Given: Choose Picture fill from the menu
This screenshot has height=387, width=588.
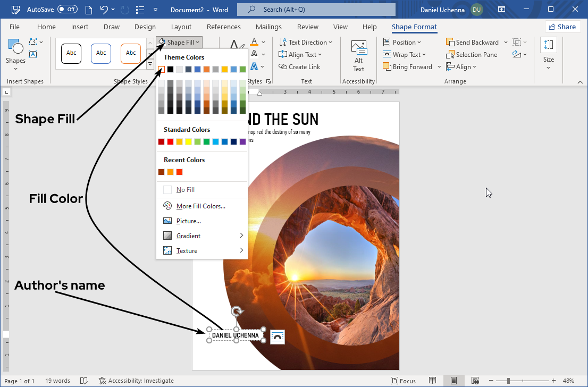Looking at the screenshot, I should tap(188, 221).
